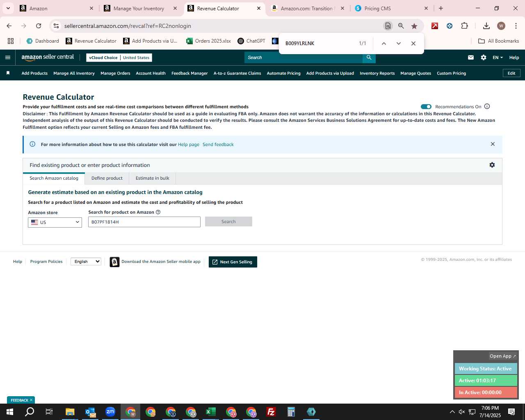Open EN language dropdown in header
Screen dimensions: 525x420
click(498, 57)
